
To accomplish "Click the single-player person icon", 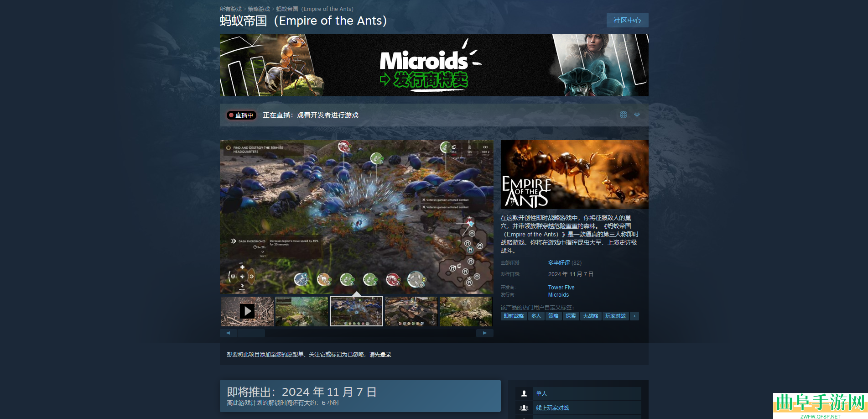I will click(524, 393).
